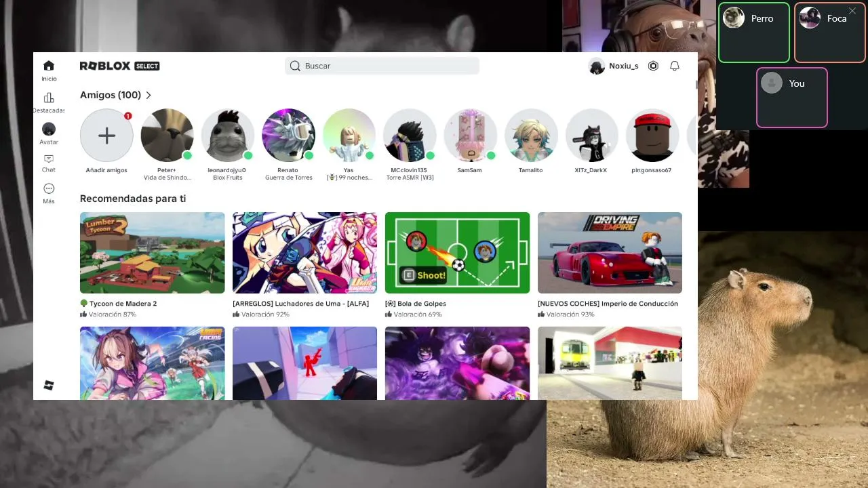This screenshot has width=868, height=488.
Task: Open leonardojyu0 friend avatar
Action: [x=228, y=136]
